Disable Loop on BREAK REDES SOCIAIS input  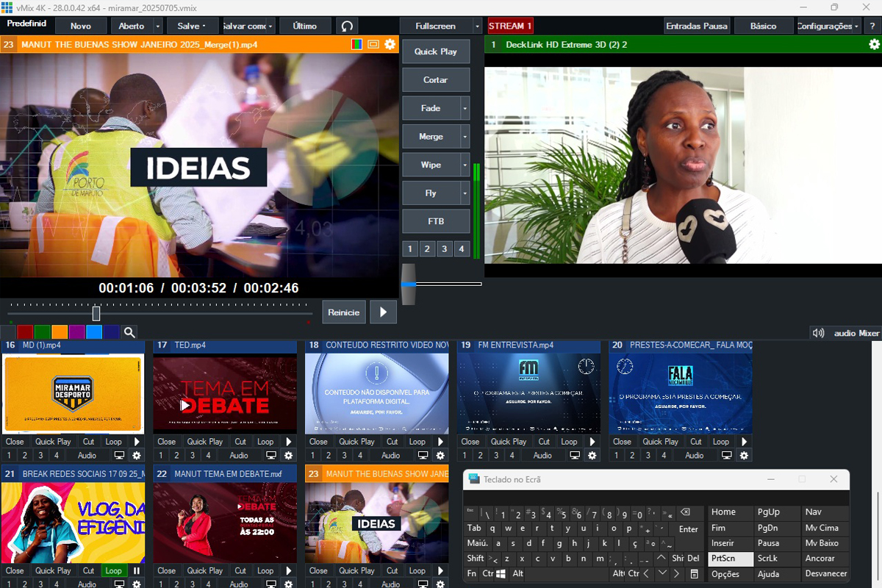point(113,570)
